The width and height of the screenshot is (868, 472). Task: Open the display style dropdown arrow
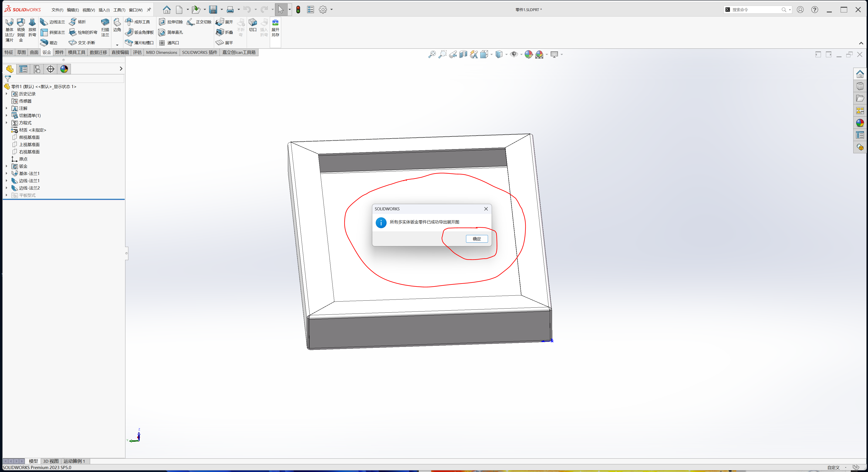[507, 55]
